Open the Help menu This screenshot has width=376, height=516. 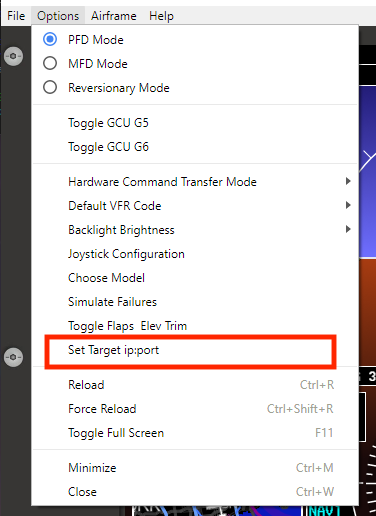click(x=161, y=16)
